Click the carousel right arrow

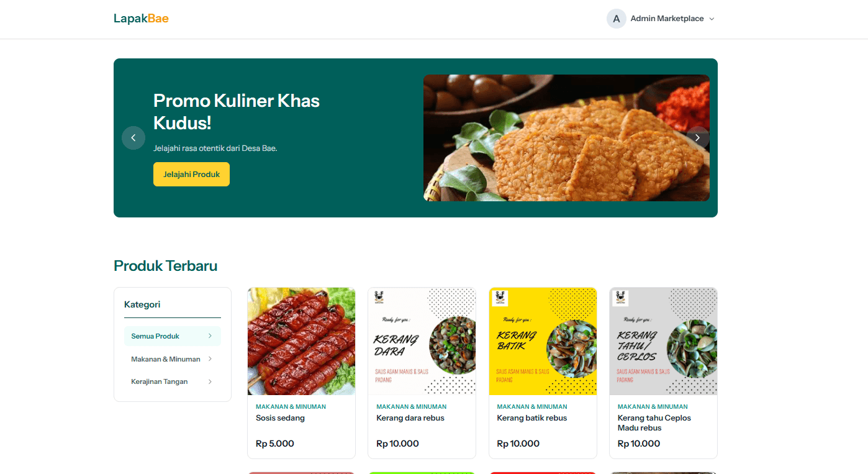[697, 137]
